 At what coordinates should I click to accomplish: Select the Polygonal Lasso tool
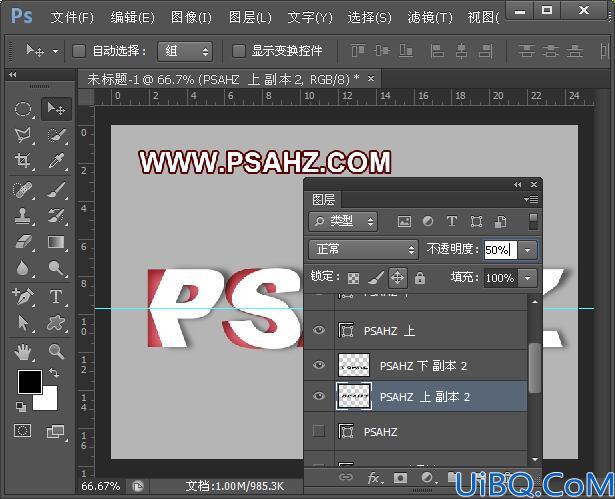point(23,135)
